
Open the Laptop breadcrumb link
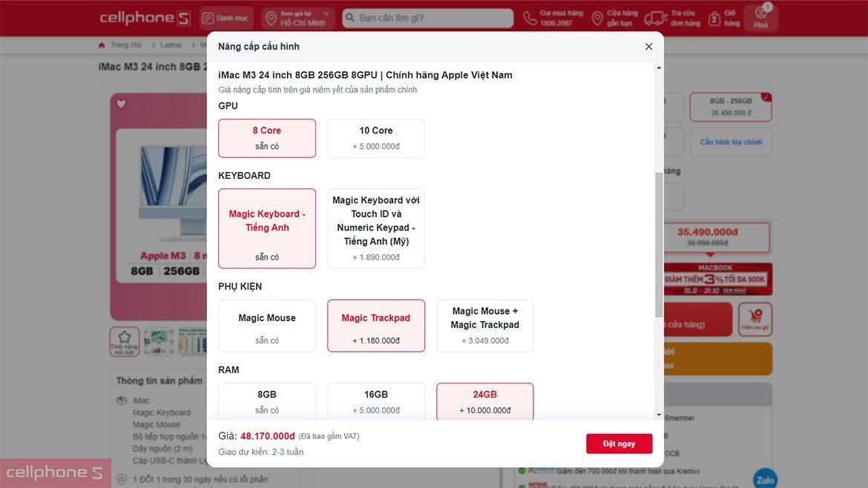pos(171,45)
